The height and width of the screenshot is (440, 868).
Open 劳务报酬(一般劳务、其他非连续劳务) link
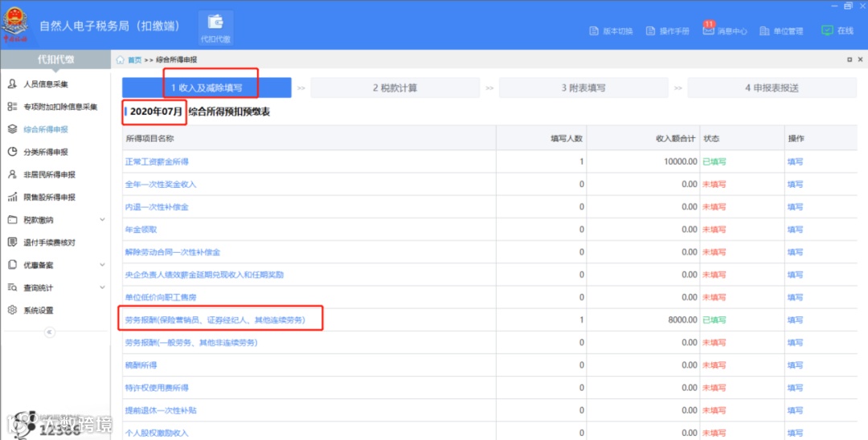point(191,343)
